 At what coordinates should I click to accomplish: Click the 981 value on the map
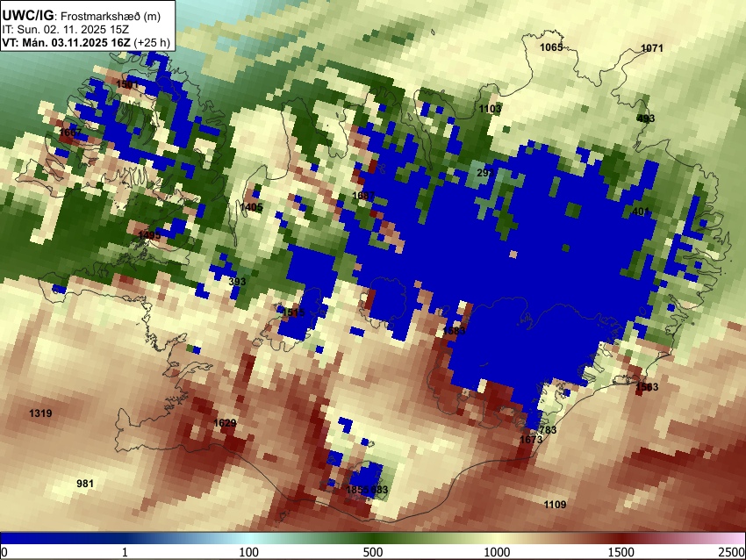tap(85, 484)
